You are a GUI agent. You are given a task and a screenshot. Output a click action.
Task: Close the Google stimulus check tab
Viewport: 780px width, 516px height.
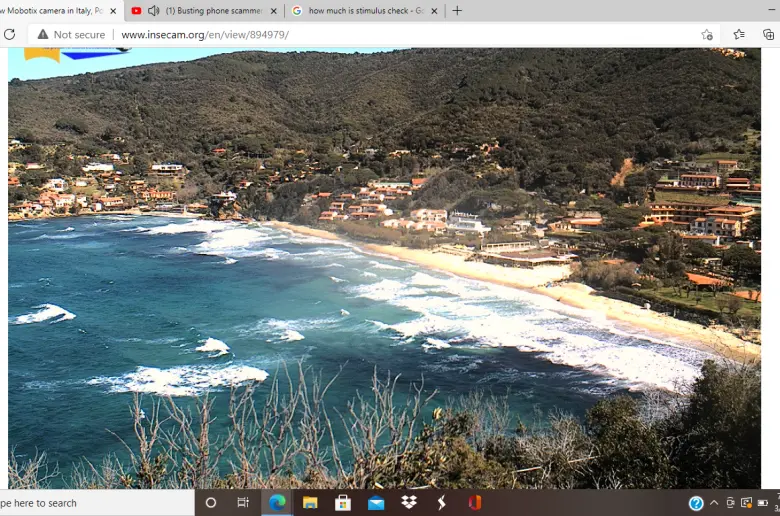point(434,11)
